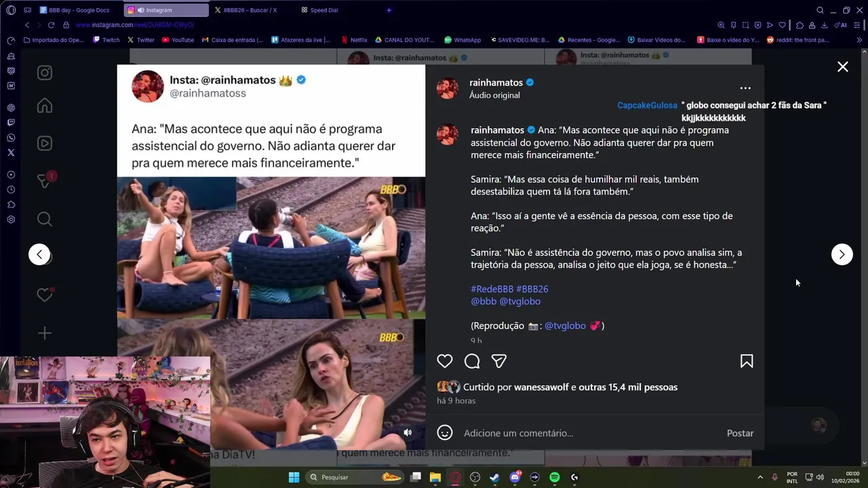This screenshot has height=488, width=868.
Task: Go back in browser history
Action: (x=27, y=25)
